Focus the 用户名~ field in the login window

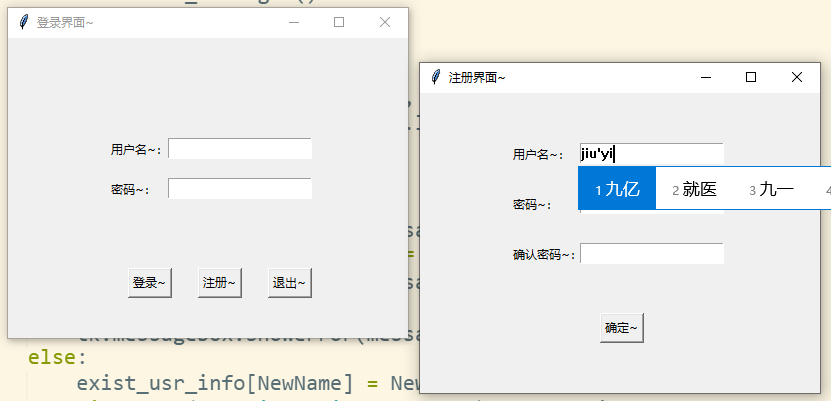pyautogui.click(x=240, y=148)
